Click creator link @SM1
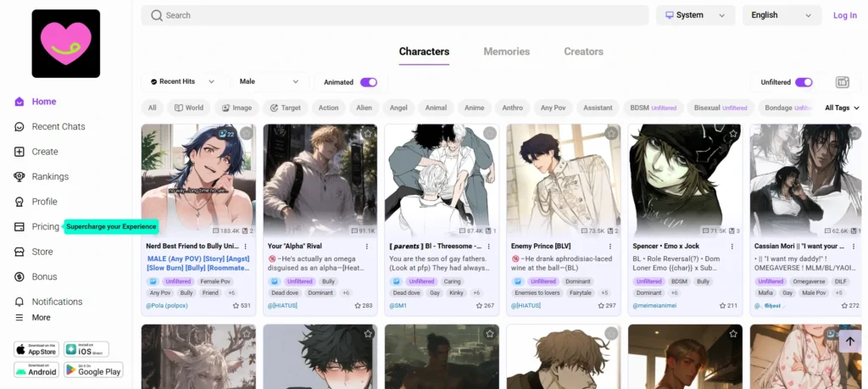The image size is (868, 389). coord(398,305)
